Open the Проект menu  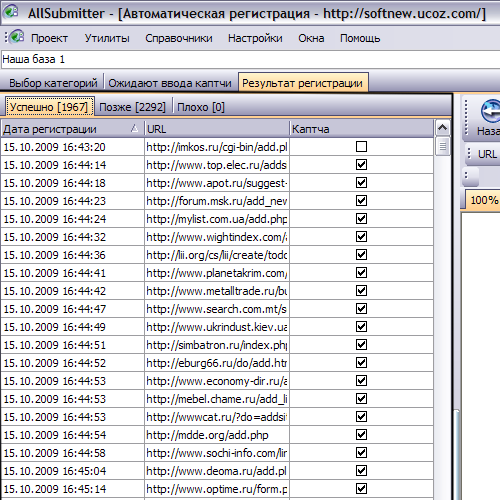(x=49, y=38)
